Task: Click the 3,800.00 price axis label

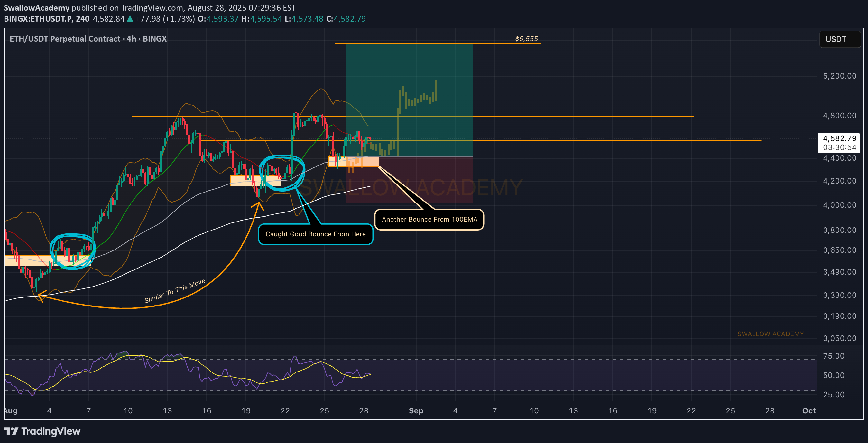Action: (839, 230)
